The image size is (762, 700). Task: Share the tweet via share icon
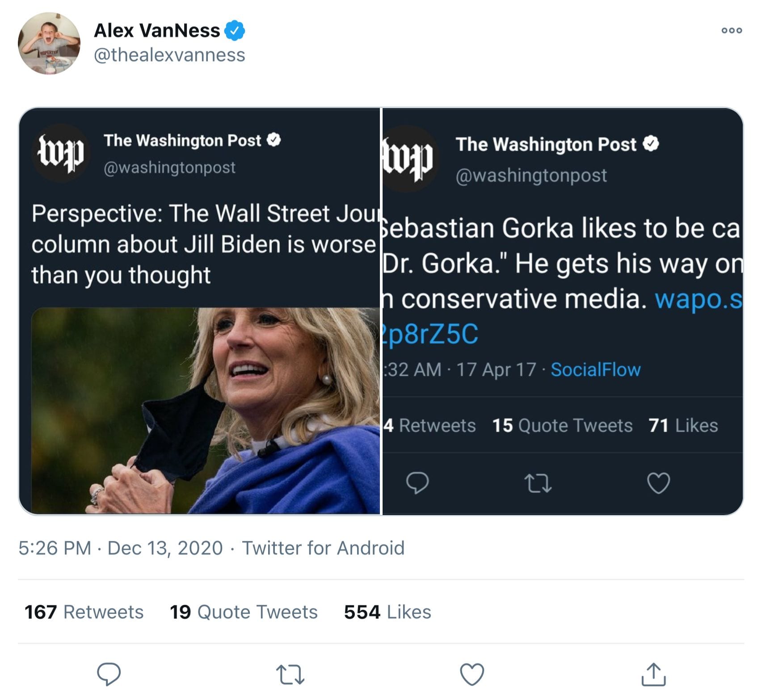(x=653, y=674)
